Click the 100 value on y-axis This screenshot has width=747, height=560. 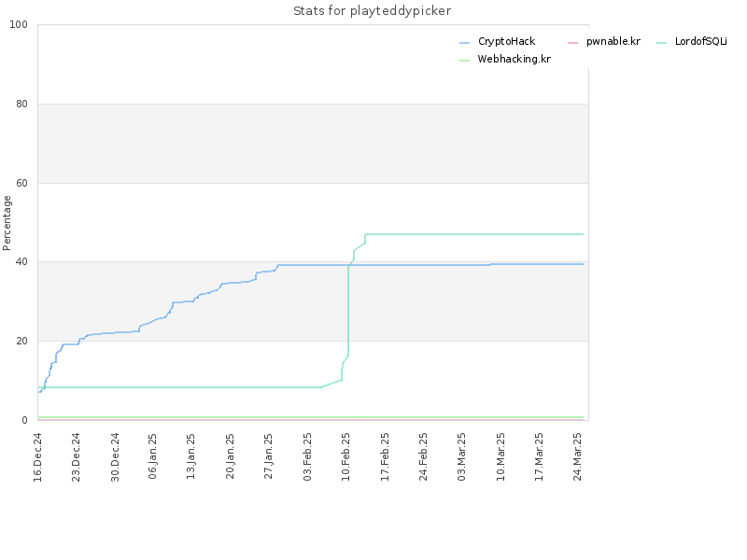[x=19, y=25]
